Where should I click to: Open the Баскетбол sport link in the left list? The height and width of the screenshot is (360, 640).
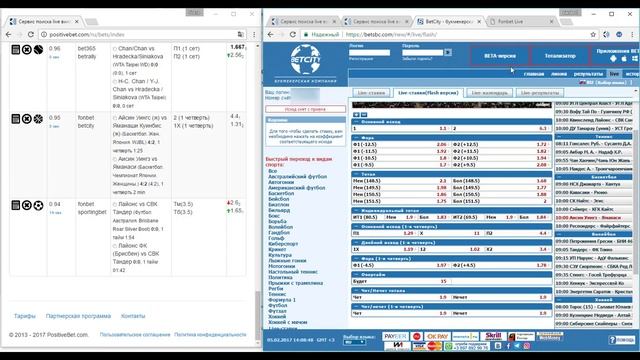281,193
